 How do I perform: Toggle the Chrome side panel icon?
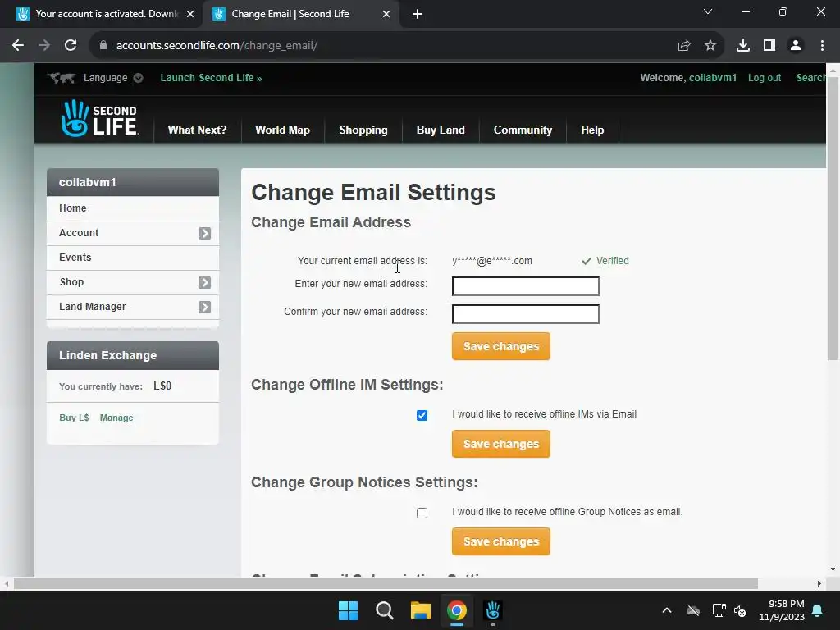coord(769,46)
